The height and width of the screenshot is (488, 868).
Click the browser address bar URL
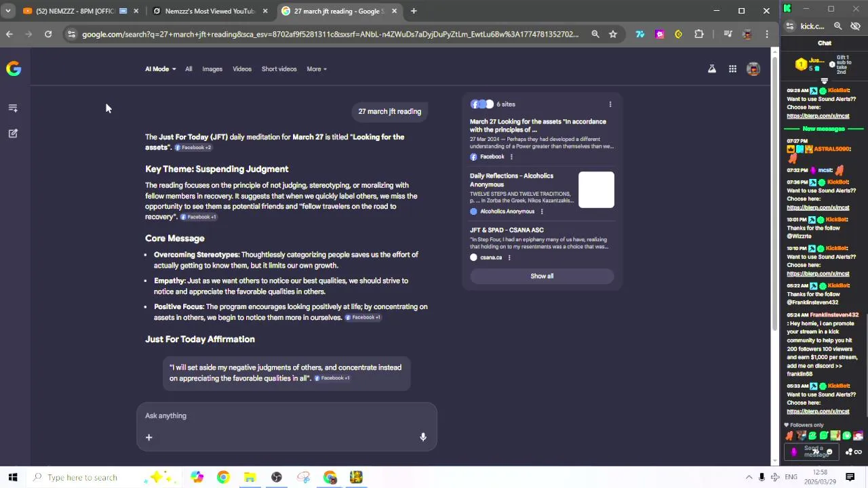(330, 34)
